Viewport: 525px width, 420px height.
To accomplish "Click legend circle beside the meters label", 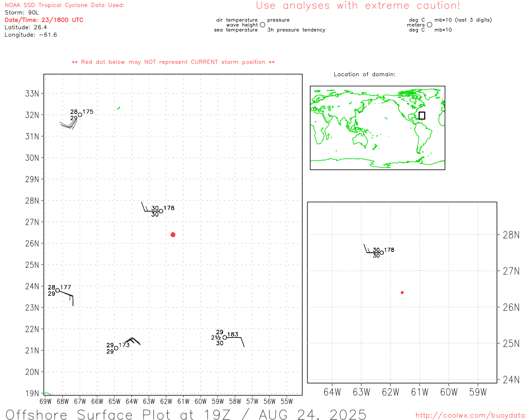I will click(429, 25).
